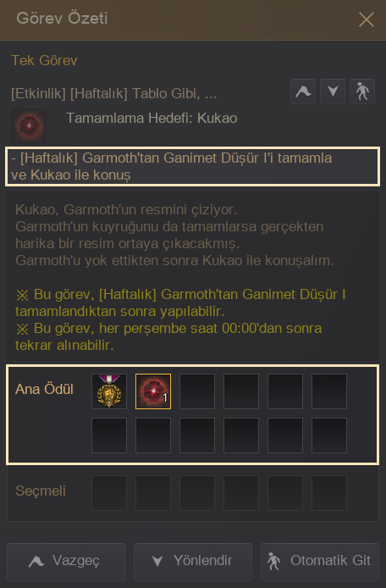Click the forfeit quest icon near the title

[303, 92]
